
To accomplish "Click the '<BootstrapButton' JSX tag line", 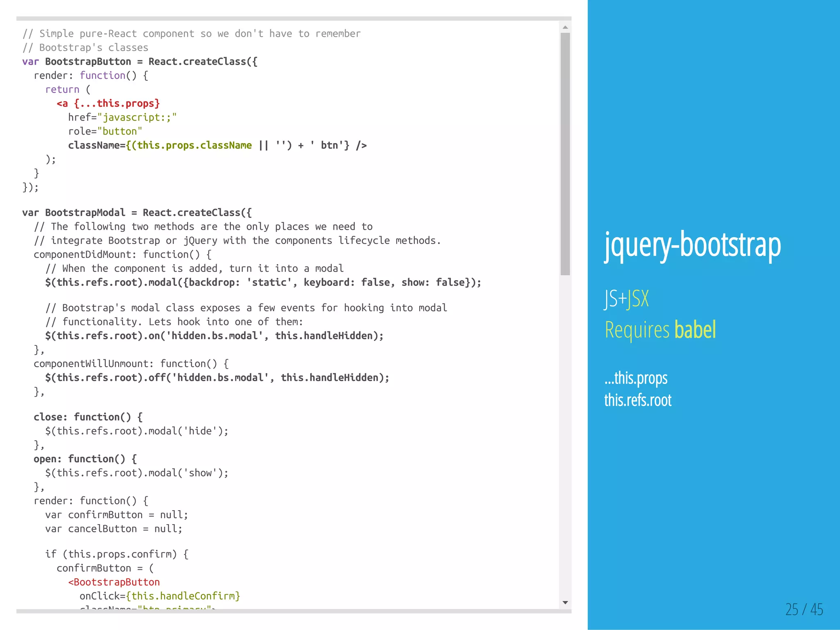I will (114, 582).
